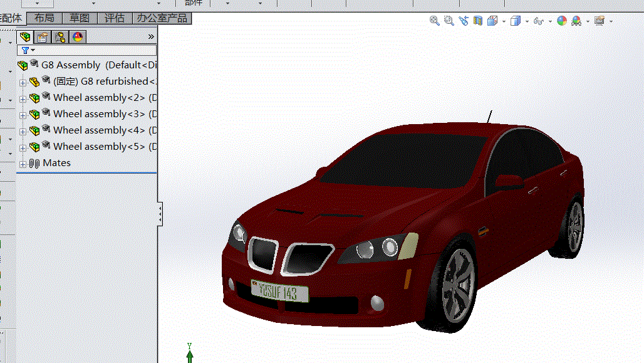This screenshot has height=363, width=644.
Task: Click the feature tree filter field
Action: [x=86, y=50]
